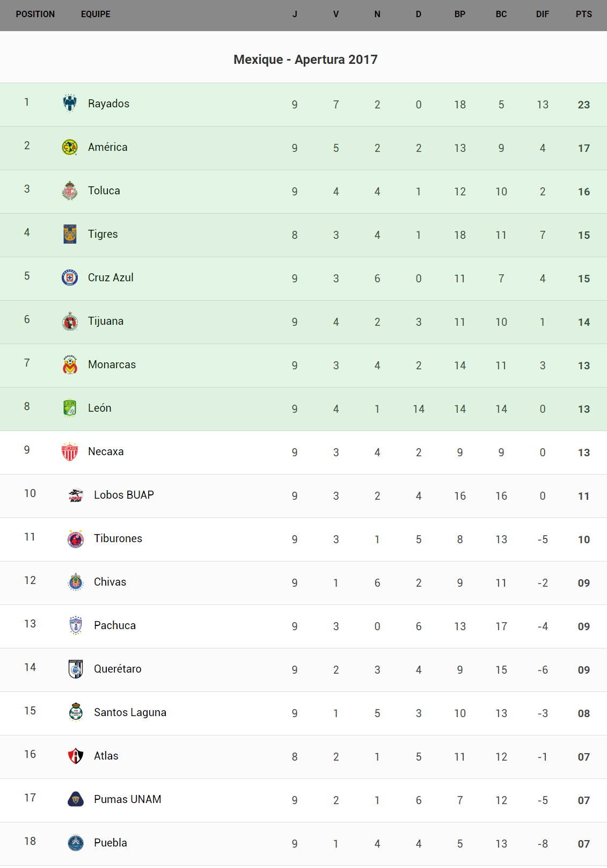The width and height of the screenshot is (607, 868).
Task: Click the Mexique - Apertura 2017 title
Action: pos(305,60)
